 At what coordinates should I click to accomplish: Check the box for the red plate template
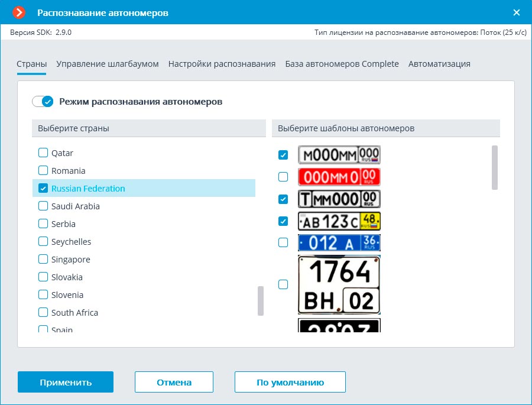click(x=283, y=177)
